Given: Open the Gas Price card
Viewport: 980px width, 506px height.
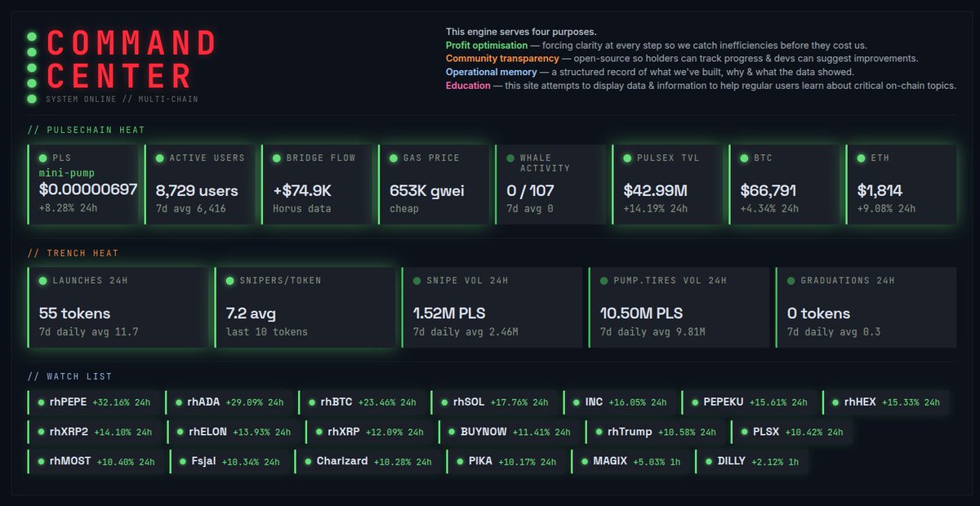Looking at the screenshot, I should click(x=433, y=185).
